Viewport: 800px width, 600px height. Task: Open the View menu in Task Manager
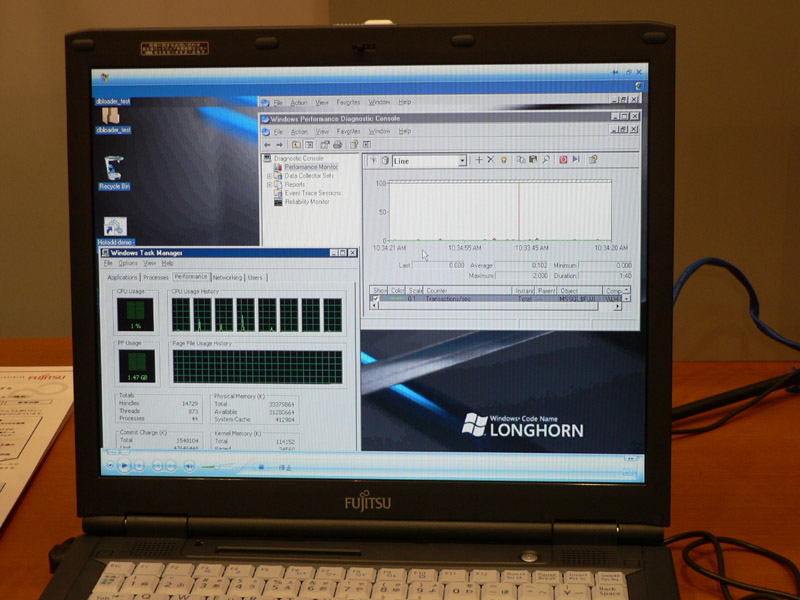click(149, 263)
